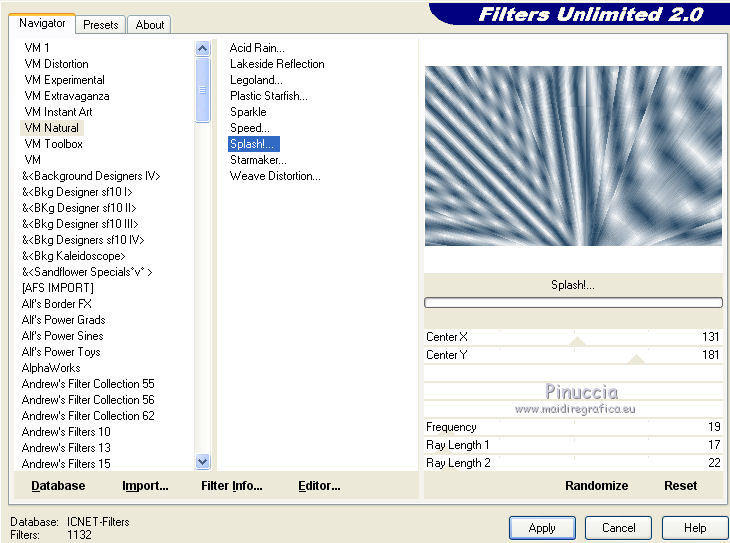Adjust the Frequency slider
This screenshot has width=730, height=543.
pyautogui.click(x=573, y=427)
